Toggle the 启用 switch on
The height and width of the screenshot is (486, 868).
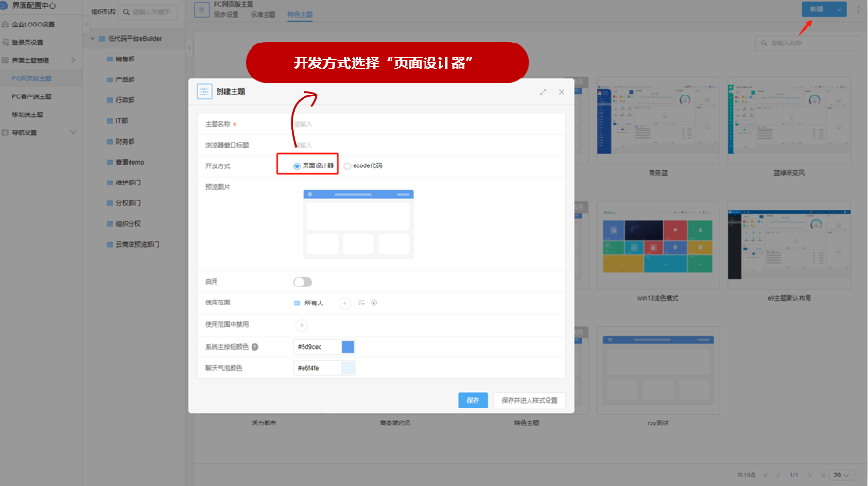coord(303,283)
